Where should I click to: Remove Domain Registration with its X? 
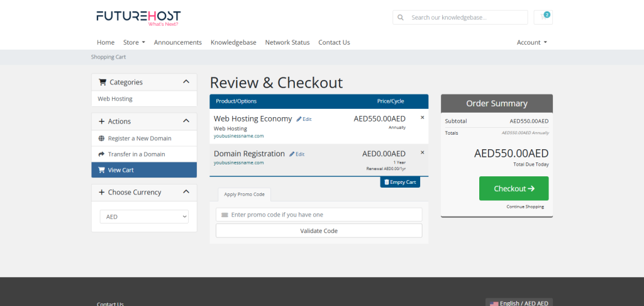pos(422,152)
